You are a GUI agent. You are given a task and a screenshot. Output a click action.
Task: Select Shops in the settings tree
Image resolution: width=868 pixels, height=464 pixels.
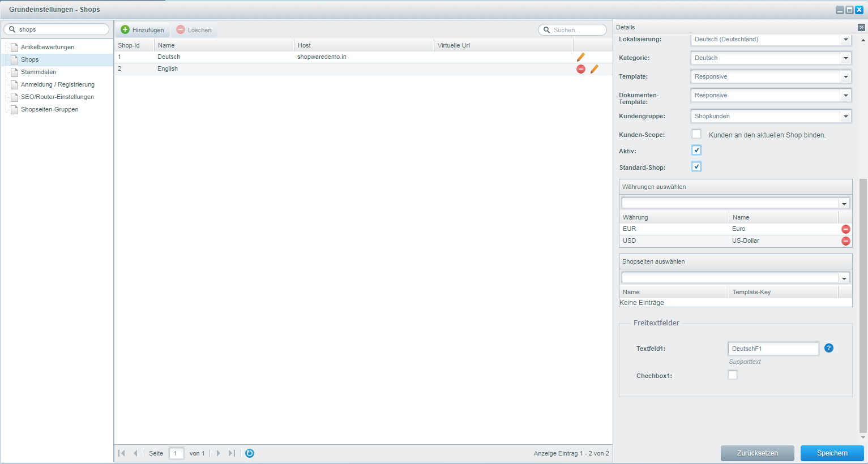point(30,60)
